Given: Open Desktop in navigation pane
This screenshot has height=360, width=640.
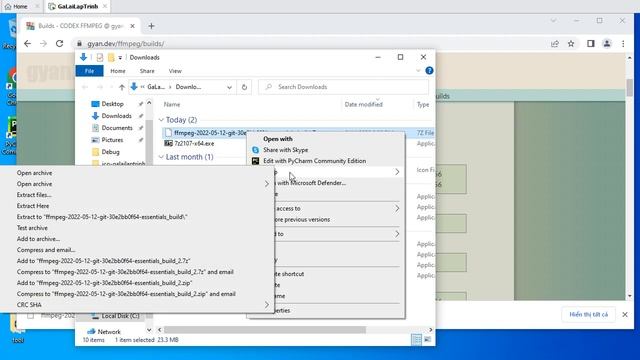Looking at the screenshot, I should pos(113,104).
